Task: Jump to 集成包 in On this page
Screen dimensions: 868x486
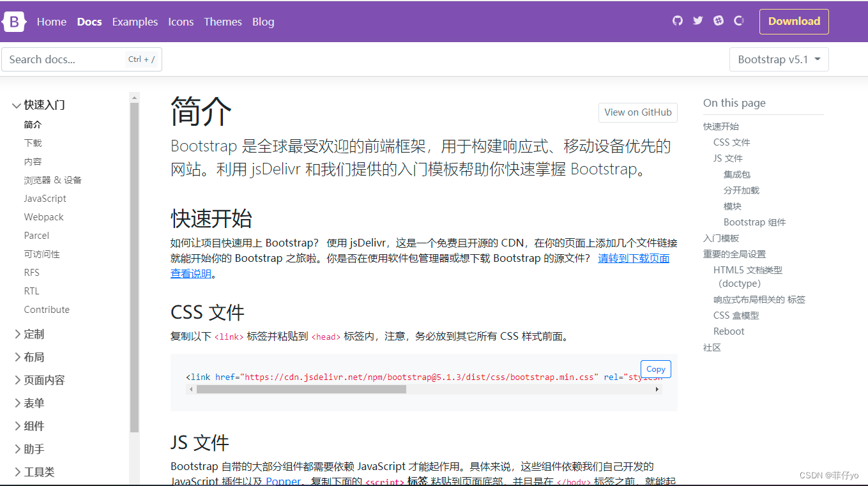Action: [737, 174]
